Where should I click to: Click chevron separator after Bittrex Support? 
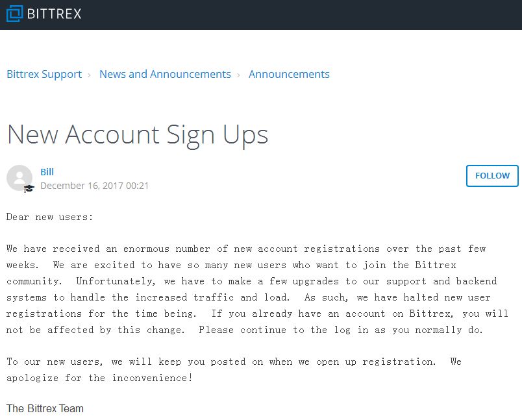tap(89, 75)
